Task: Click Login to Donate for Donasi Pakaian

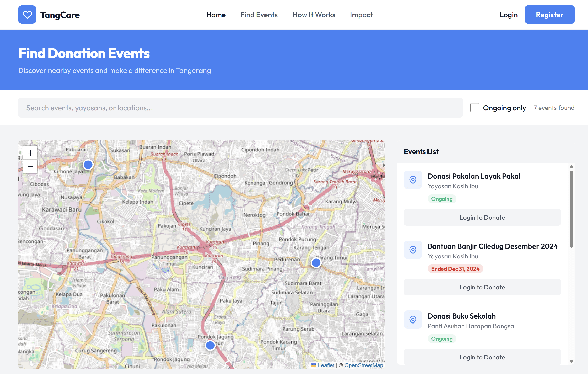Action: (x=482, y=217)
